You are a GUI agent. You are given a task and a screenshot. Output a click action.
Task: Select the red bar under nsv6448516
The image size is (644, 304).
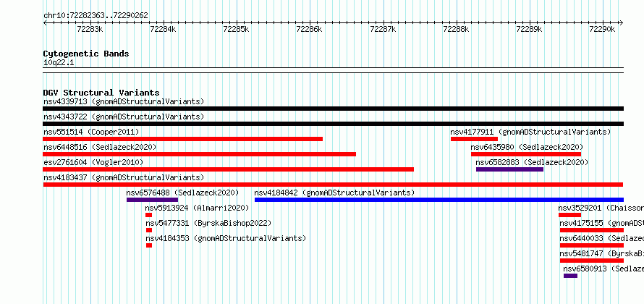(x=199, y=154)
